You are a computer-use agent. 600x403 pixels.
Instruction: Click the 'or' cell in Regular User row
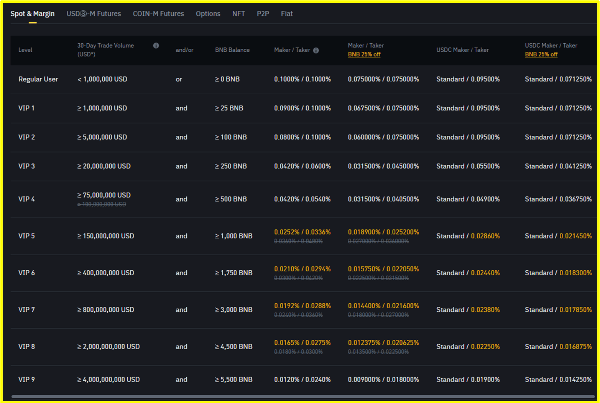pos(179,80)
